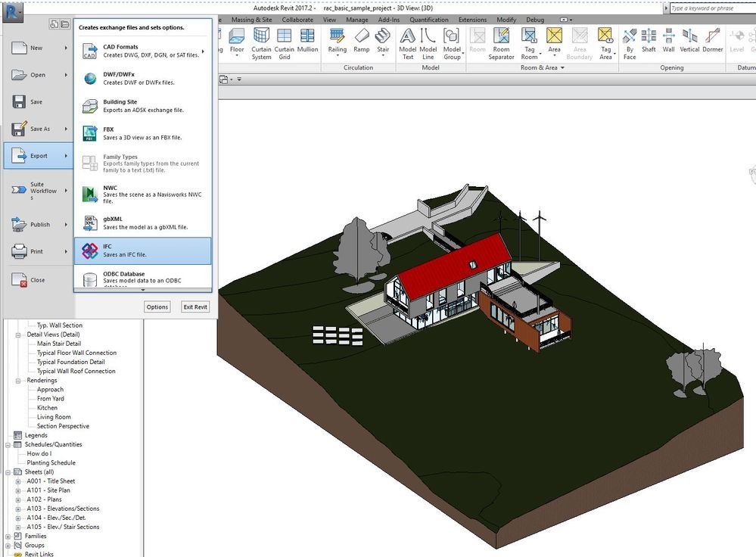The height and width of the screenshot is (557, 756).
Task: Expand the New submenu arrow
Action: pos(66,48)
